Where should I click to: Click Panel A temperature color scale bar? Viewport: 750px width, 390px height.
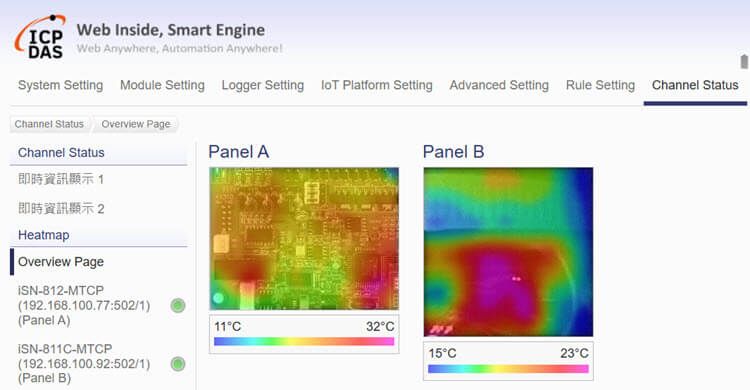(304, 341)
